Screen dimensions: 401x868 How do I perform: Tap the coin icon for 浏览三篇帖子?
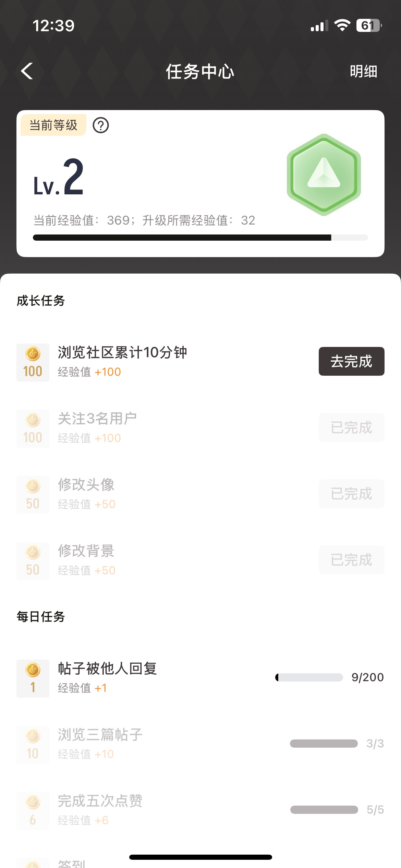pyautogui.click(x=33, y=745)
